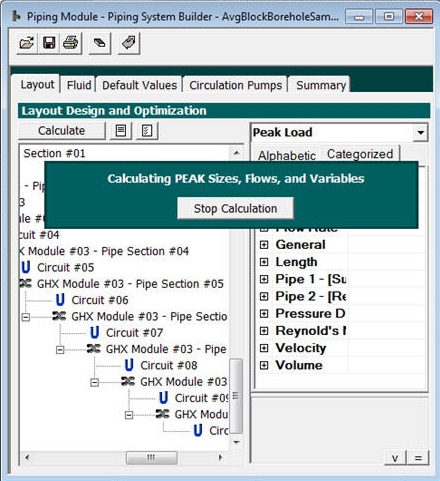Image resolution: width=440 pixels, height=481 pixels.
Task: Expand the General property category
Action: click(264, 245)
